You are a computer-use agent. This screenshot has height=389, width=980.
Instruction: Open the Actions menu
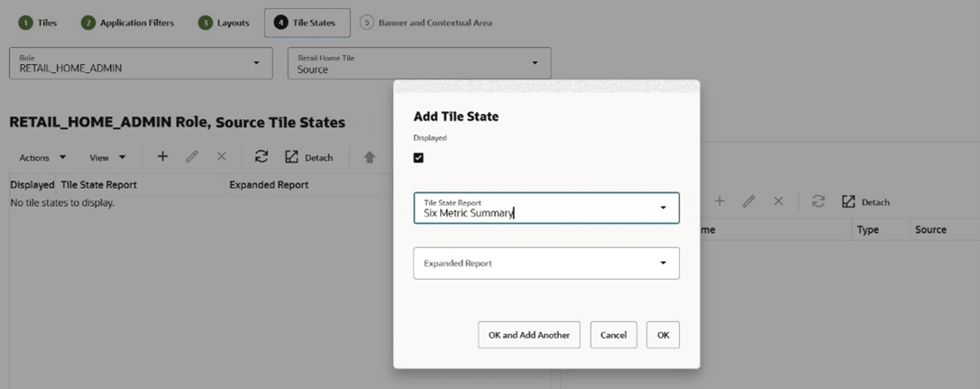tap(42, 158)
